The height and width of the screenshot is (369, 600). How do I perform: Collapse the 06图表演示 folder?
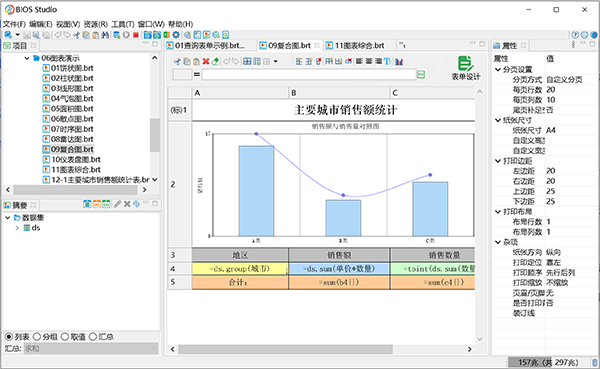(x=27, y=58)
